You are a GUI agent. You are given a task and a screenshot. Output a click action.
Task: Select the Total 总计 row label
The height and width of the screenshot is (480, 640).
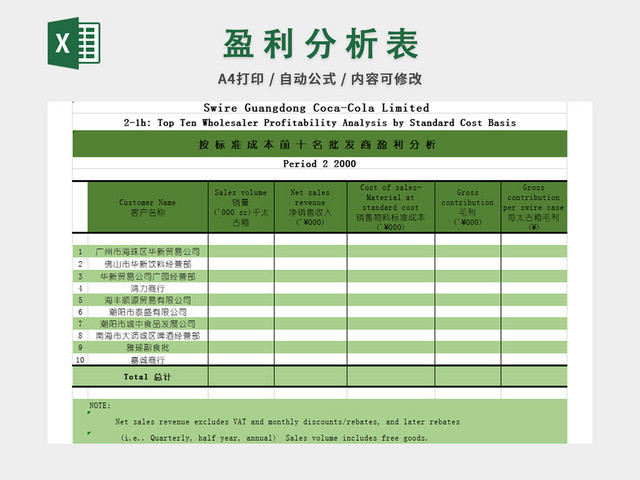coord(147,377)
